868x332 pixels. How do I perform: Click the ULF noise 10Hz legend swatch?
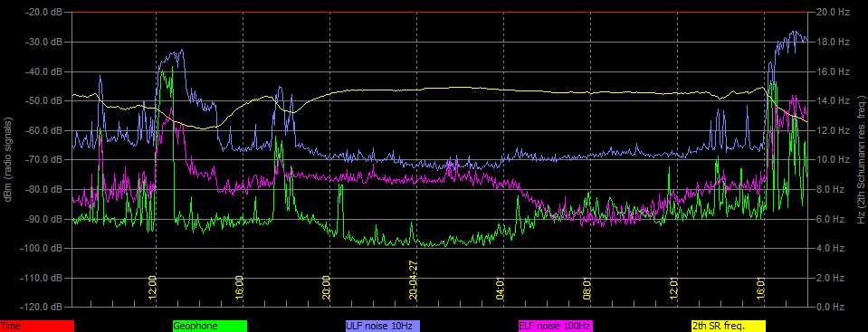point(383,327)
